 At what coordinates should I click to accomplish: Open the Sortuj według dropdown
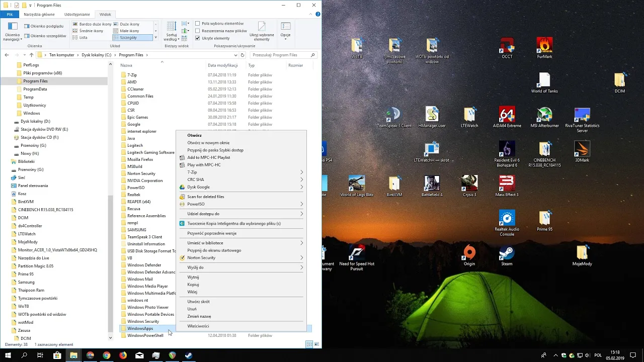tap(171, 31)
